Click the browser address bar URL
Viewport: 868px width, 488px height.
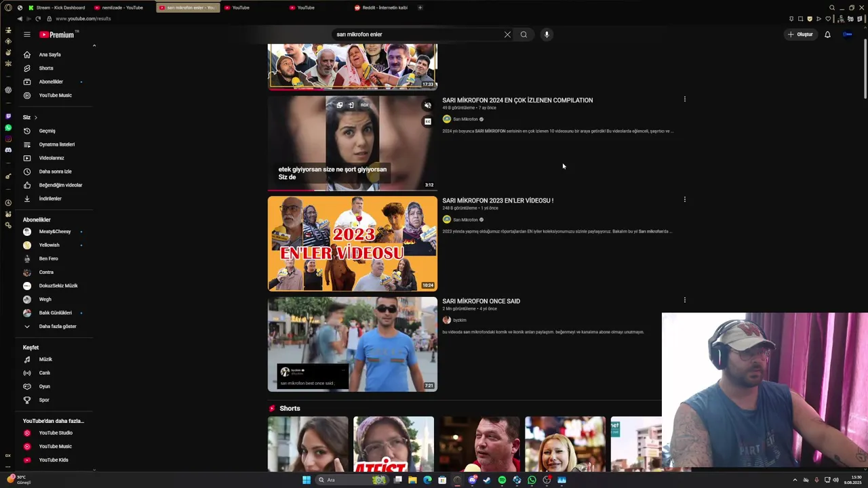83,19
